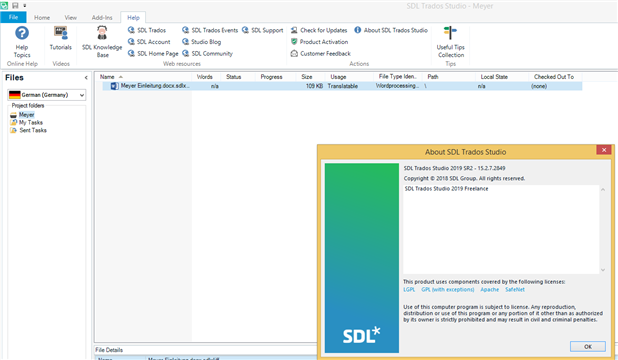Image resolution: width=618 pixels, height=360 pixels.
Task: Open the GPL (with exceptions) license link
Action: pyautogui.click(x=448, y=289)
